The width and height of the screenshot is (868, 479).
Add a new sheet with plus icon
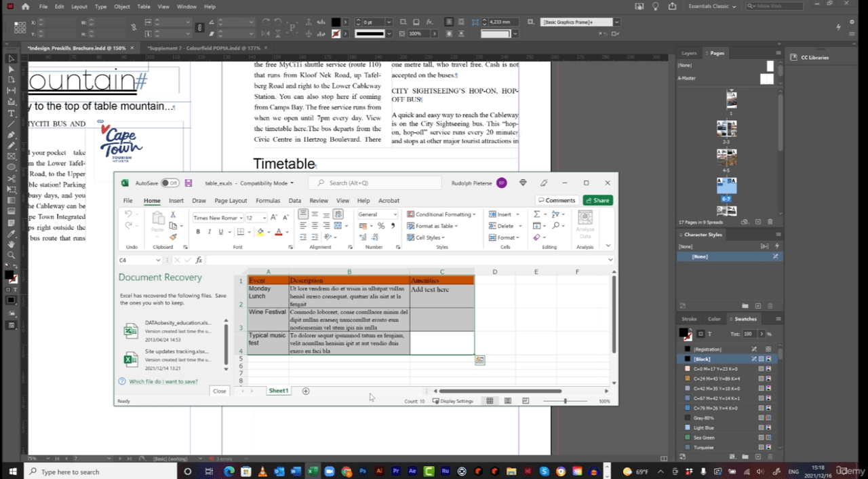coord(306,391)
